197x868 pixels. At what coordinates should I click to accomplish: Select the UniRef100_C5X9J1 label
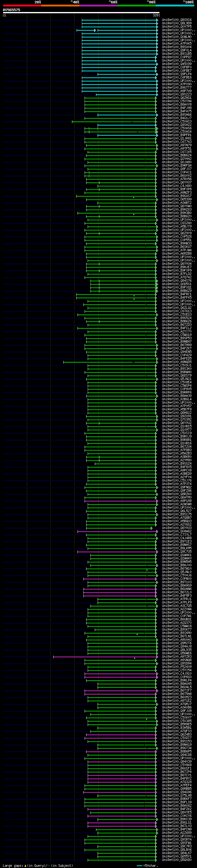point(177,365)
